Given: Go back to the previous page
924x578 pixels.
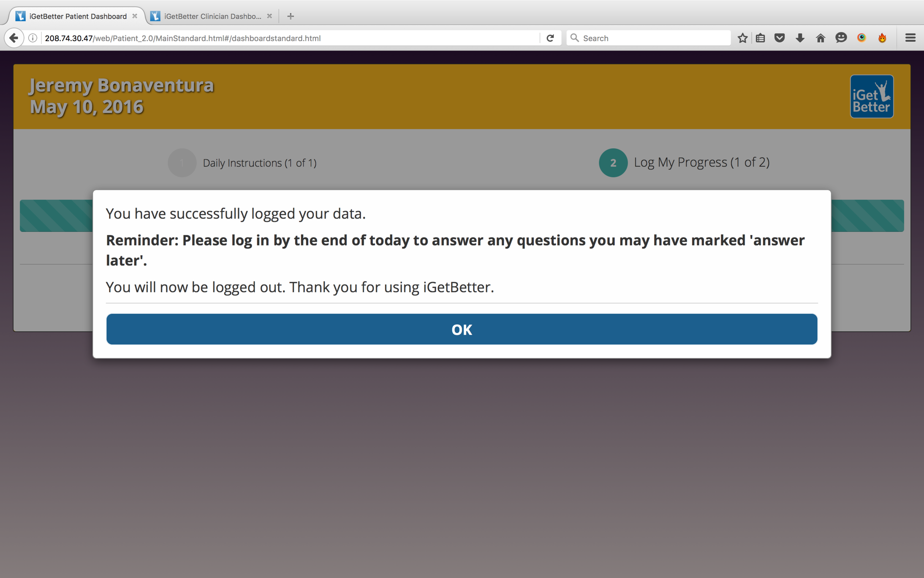Looking at the screenshot, I should [14, 38].
